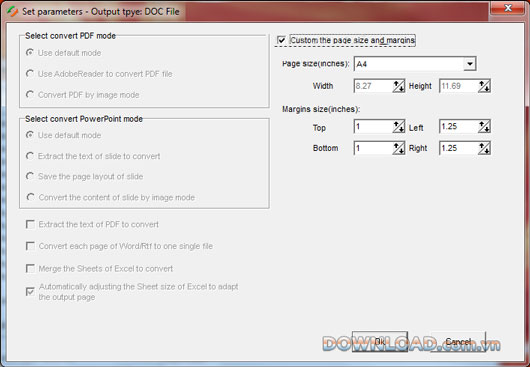Click the Ok button
This screenshot has width=530, height=367.
point(380,342)
